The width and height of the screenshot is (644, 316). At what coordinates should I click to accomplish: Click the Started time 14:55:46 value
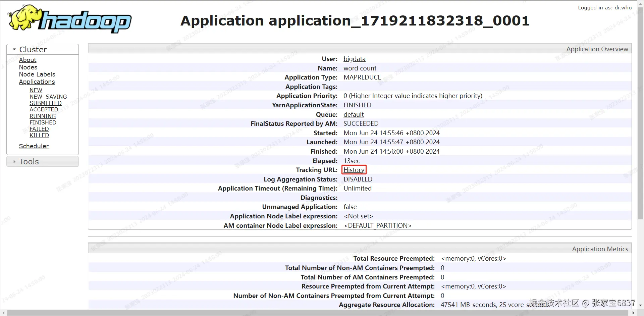tap(391, 133)
